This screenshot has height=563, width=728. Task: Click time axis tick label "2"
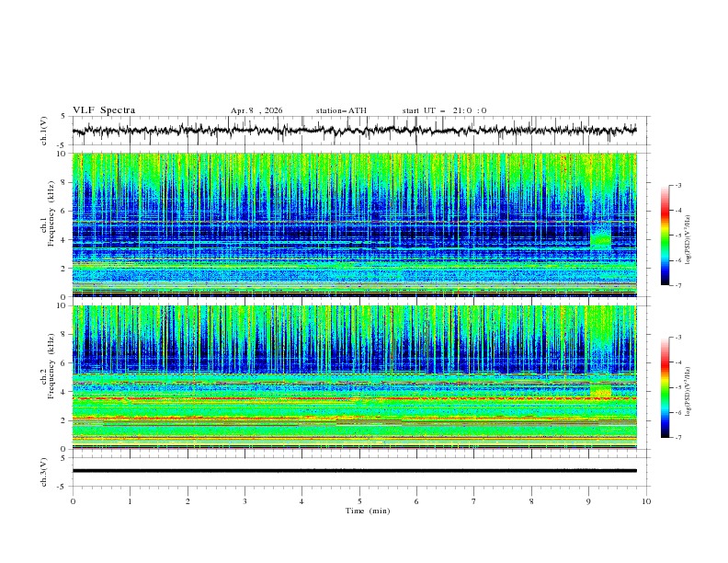click(x=188, y=501)
